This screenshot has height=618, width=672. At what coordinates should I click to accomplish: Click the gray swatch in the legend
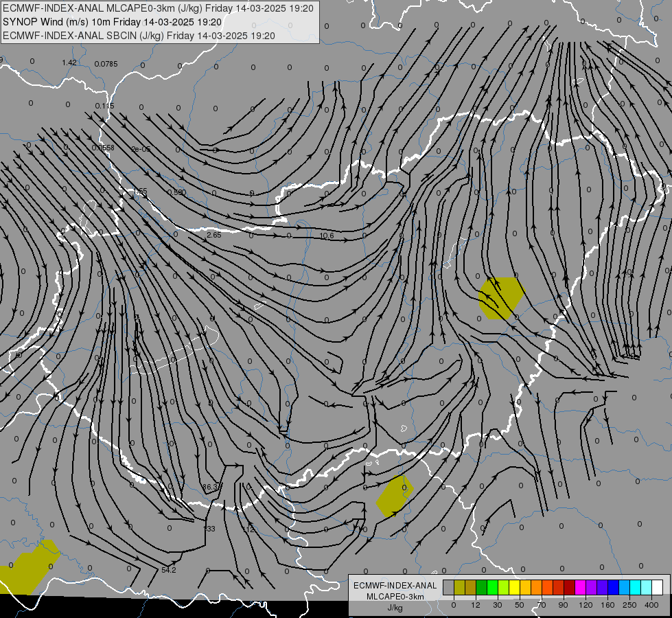pyautogui.click(x=448, y=587)
